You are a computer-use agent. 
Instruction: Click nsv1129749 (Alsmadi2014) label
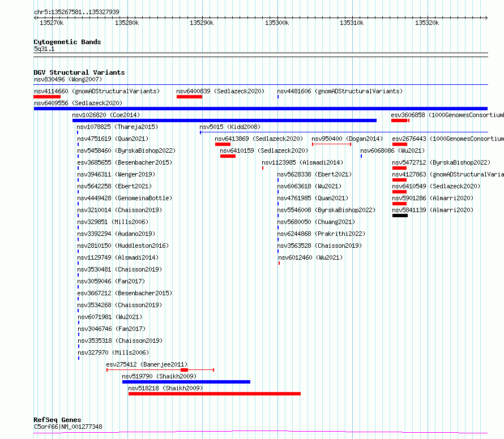coord(118,257)
